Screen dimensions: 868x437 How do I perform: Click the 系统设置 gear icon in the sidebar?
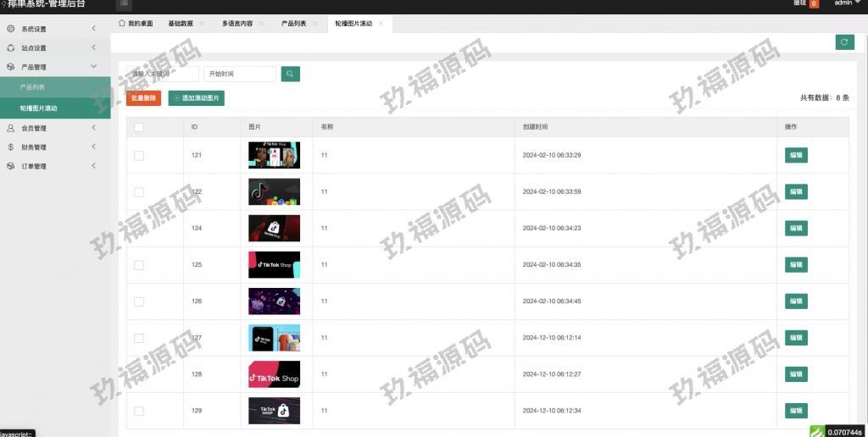10,30
